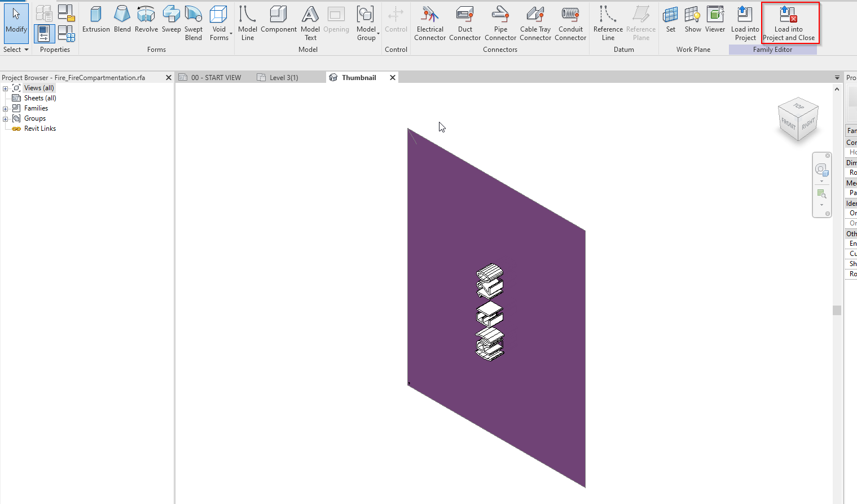
Task: Close the navigation bar
Action: tap(828, 156)
